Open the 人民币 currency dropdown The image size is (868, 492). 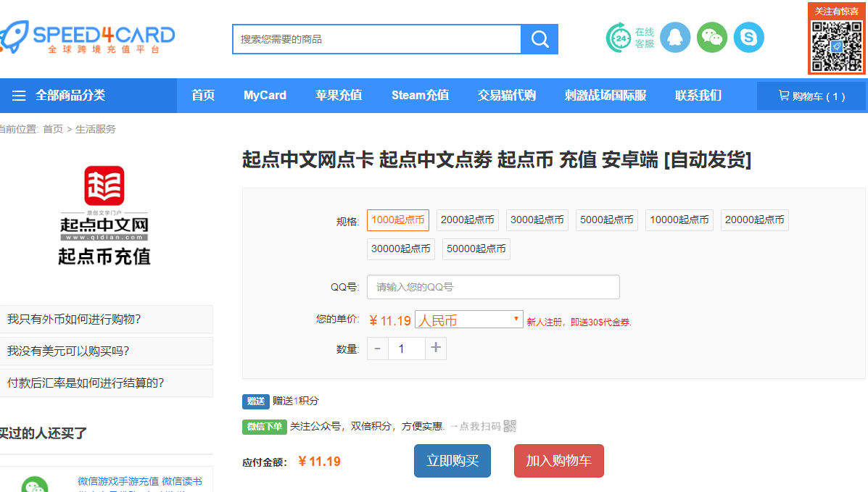(469, 320)
